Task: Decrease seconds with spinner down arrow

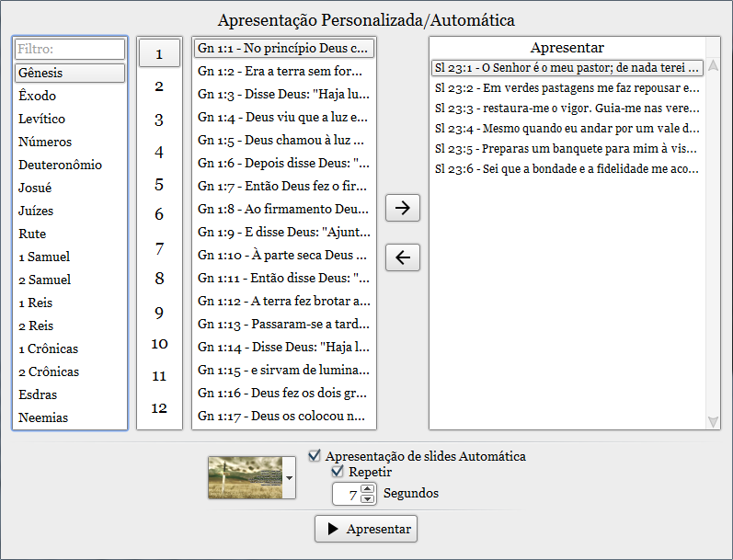Action: (x=368, y=498)
